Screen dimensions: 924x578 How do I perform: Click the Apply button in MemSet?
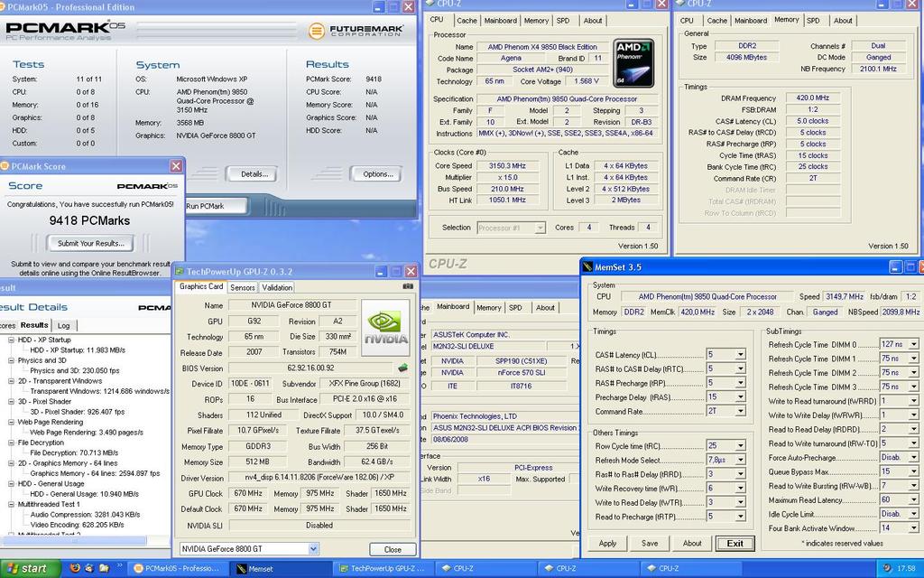tap(607, 543)
